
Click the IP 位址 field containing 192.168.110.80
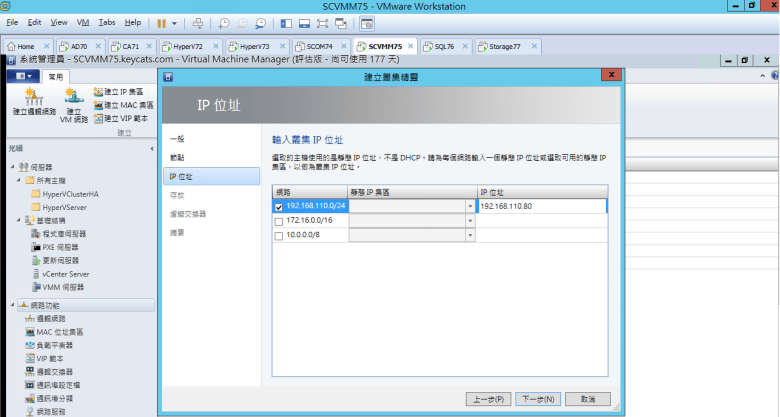[541, 206]
